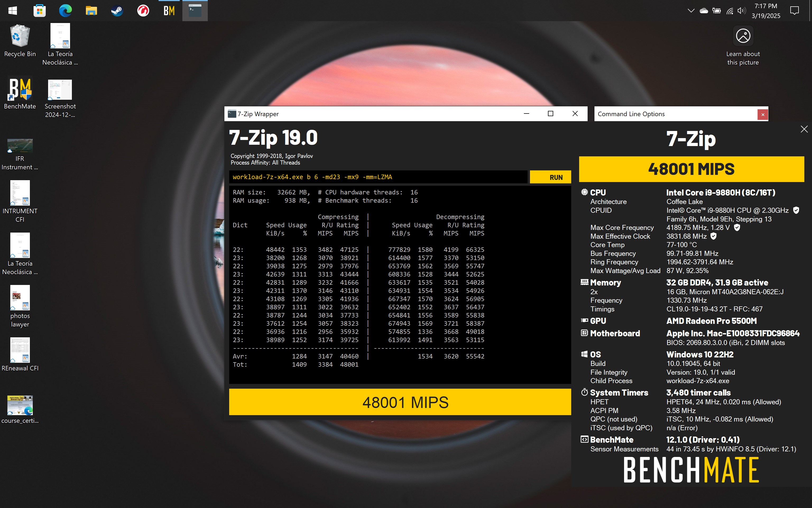Viewport: 812px width, 508px height.
Task: Click the 7-Zip Wrapper title bar icon
Action: (232, 114)
